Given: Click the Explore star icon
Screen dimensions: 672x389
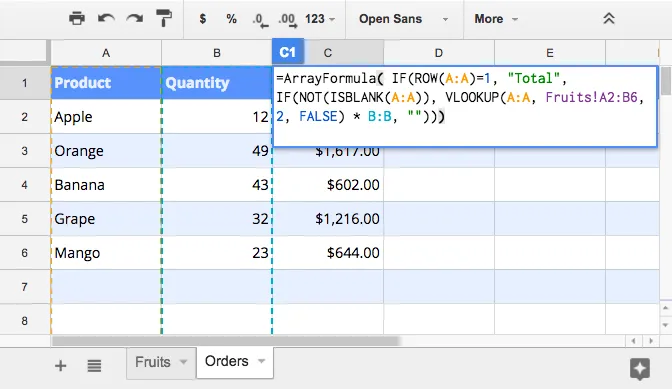Looking at the screenshot, I should tap(640, 368).
